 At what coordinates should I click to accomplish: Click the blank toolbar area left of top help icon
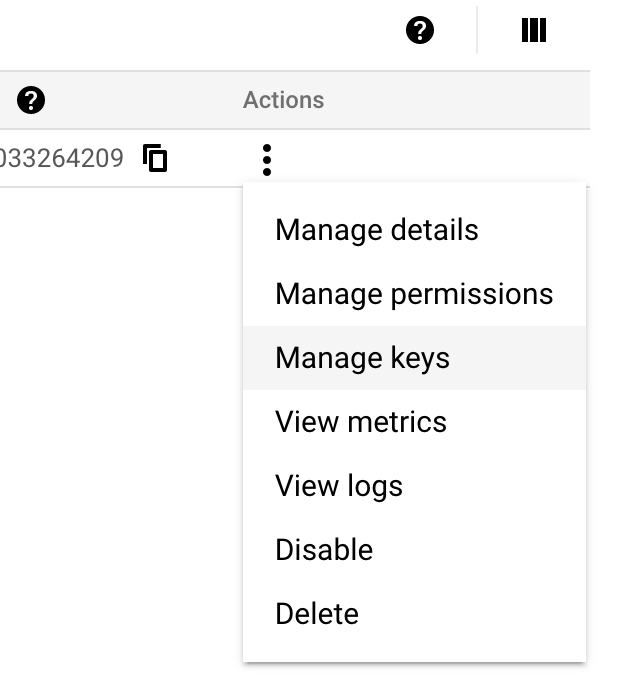click(x=200, y=31)
